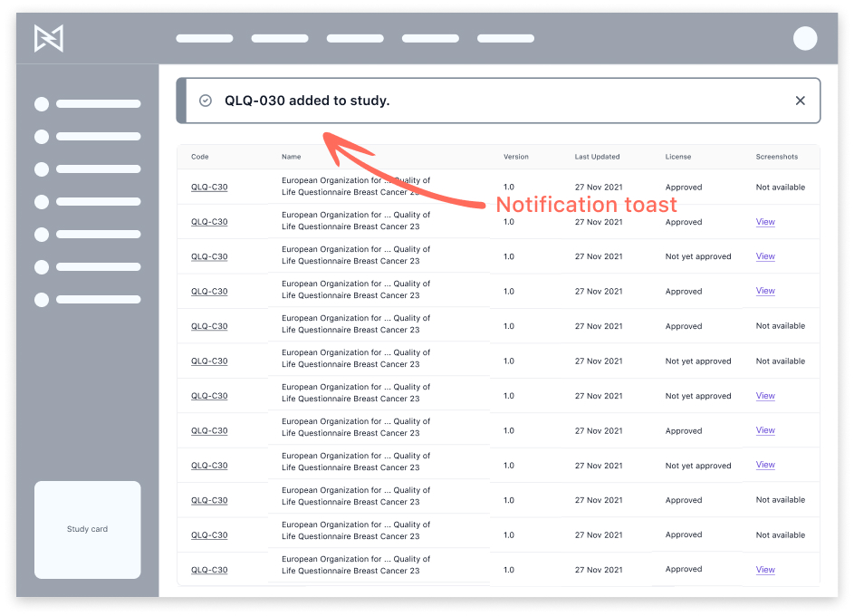This screenshot has width=854, height=616.
Task: Click View screenshots link in the last row
Action: [765, 570]
